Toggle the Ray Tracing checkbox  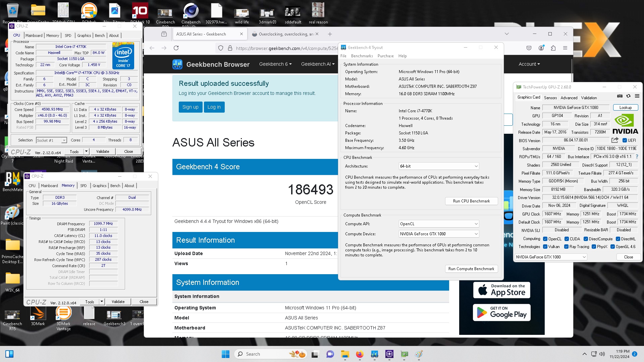pos(566,247)
